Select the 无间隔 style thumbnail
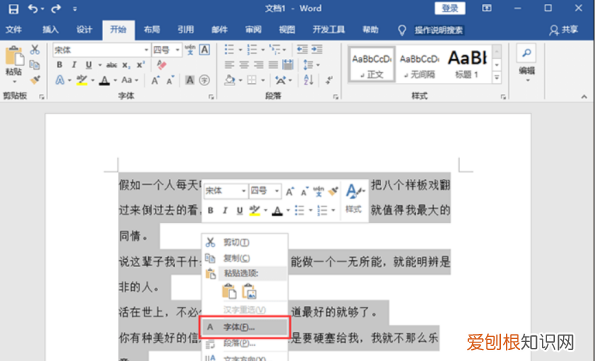600x361 pixels. 419,64
